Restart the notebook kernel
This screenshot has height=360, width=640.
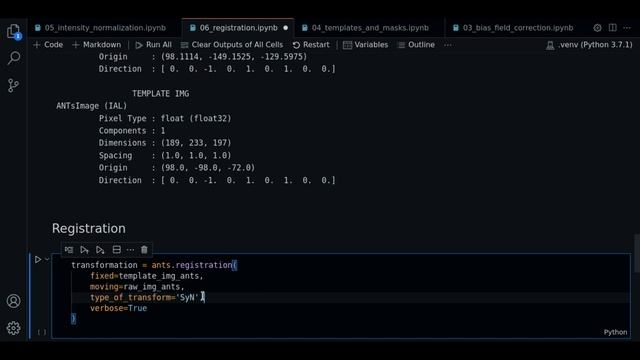(x=311, y=45)
